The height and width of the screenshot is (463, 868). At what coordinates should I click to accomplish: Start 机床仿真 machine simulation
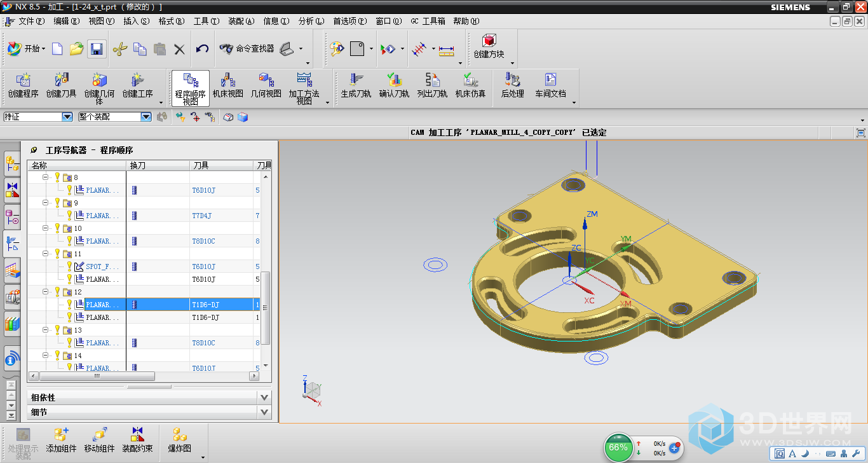pyautogui.click(x=471, y=85)
